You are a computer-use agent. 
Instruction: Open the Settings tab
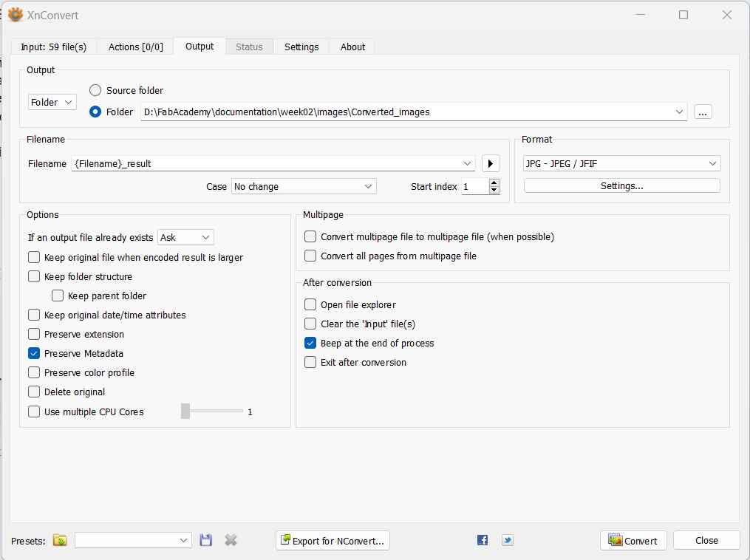tap(301, 47)
